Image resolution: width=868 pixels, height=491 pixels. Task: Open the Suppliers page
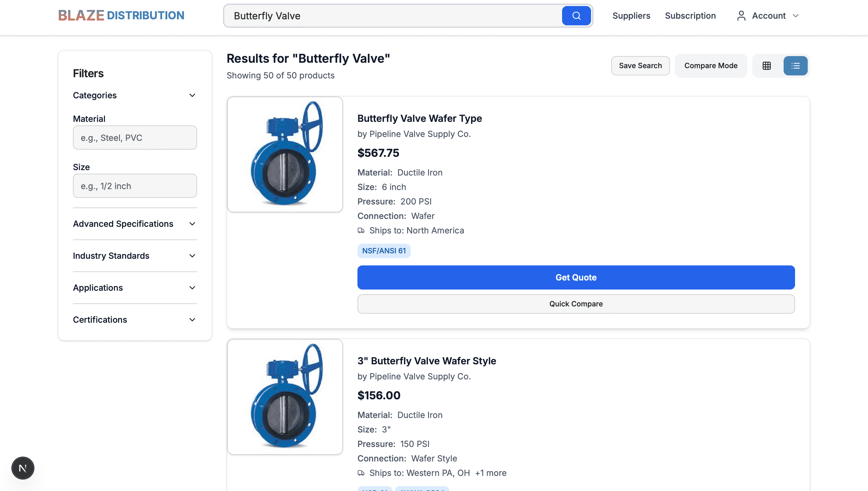tap(631, 15)
